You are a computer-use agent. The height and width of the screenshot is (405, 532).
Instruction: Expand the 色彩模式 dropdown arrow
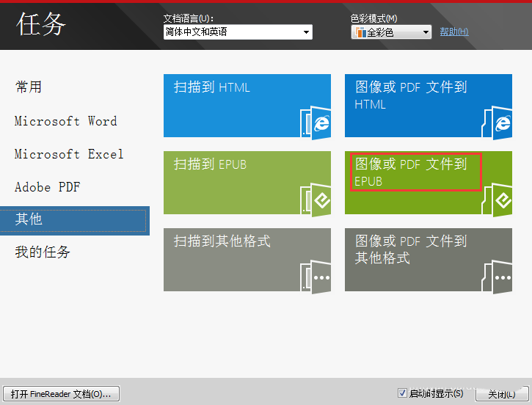(x=426, y=32)
